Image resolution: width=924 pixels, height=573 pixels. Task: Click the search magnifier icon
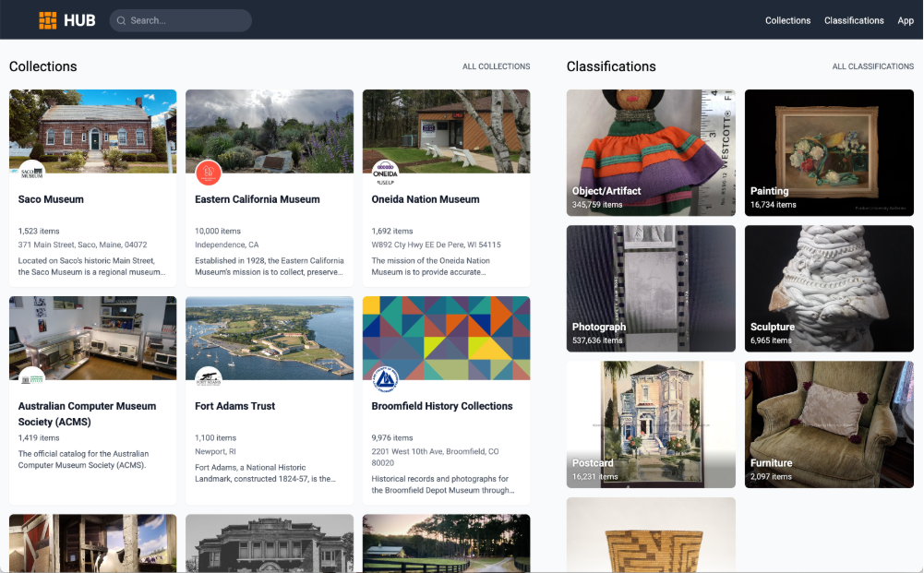tap(122, 20)
